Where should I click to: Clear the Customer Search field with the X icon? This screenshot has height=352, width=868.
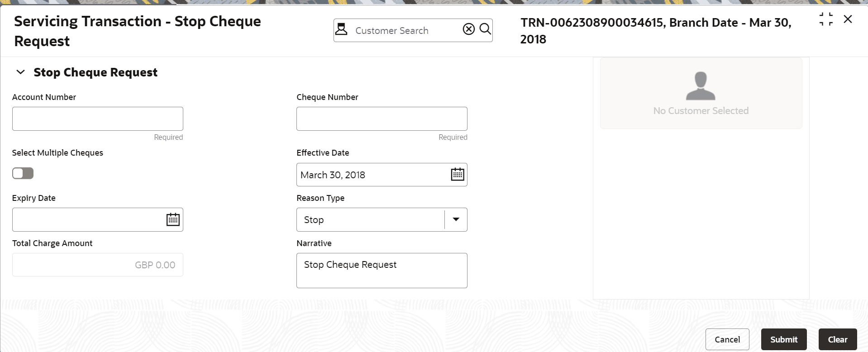[469, 29]
